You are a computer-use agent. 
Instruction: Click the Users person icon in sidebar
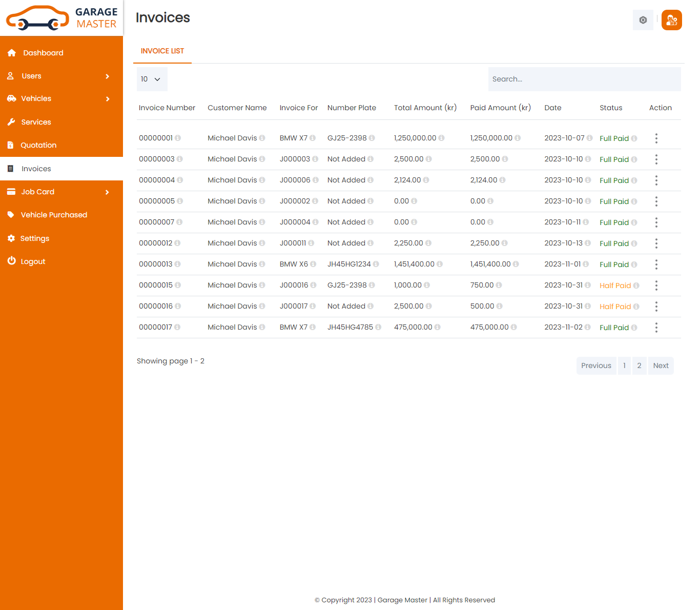pyautogui.click(x=10, y=76)
